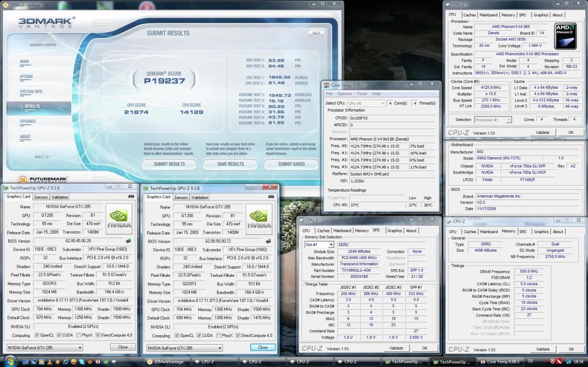Click the AMD Phenom II logo in CPU-Z
Viewport: 588px width, 367px height.
click(x=566, y=36)
